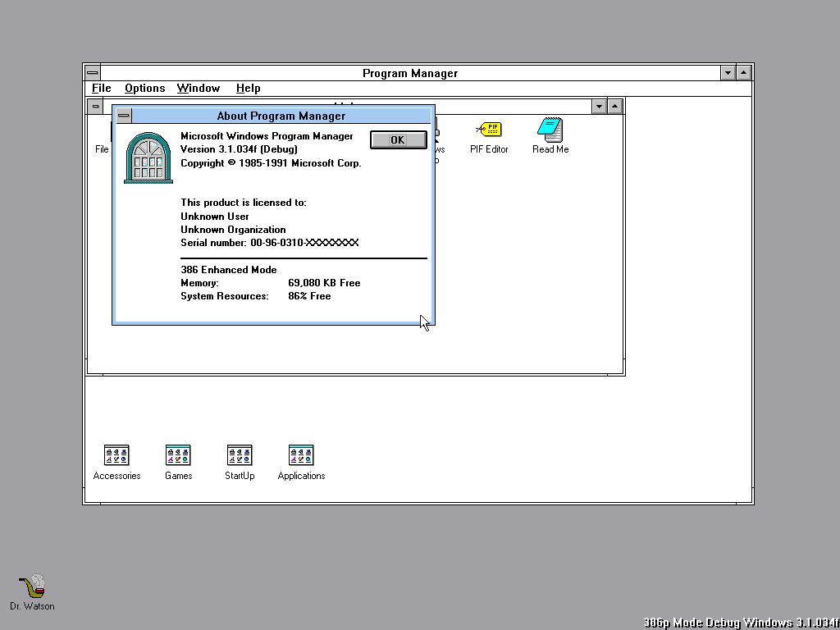Click the window logo in About dialog

[148, 157]
